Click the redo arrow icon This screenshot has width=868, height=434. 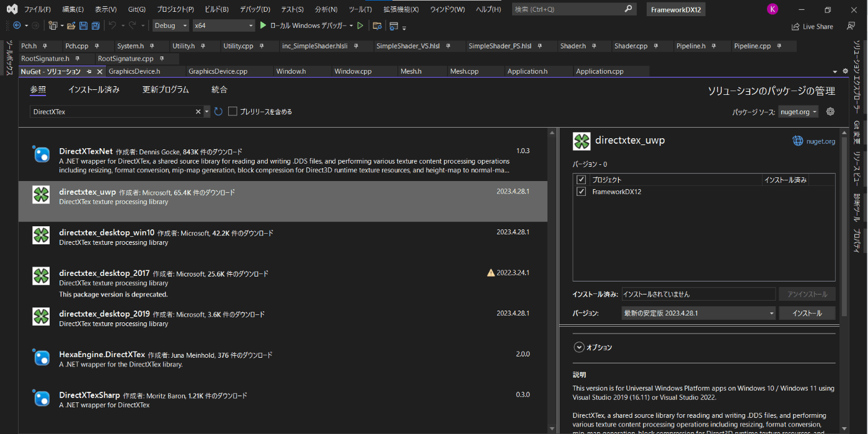click(x=132, y=25)
